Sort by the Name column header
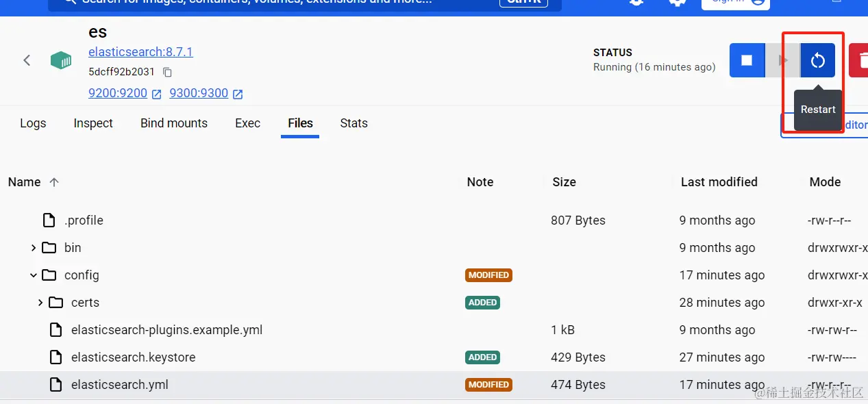Image resolution: width=868 pixels, height=404 pixels. (x=24, y=182)
